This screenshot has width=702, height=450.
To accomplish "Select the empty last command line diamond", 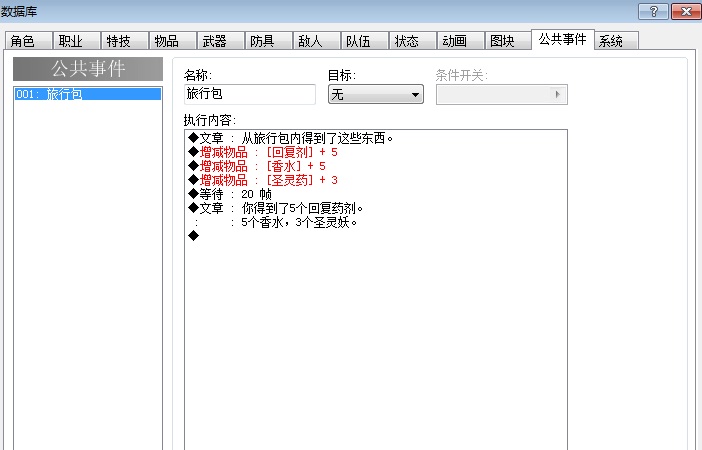I will (193, 235).
